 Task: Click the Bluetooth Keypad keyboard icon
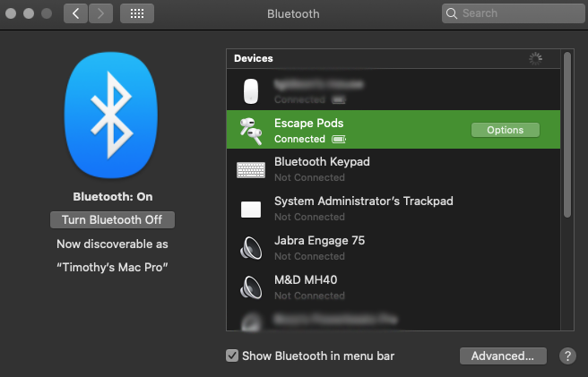pyautogui.click(x=251, y=170)
